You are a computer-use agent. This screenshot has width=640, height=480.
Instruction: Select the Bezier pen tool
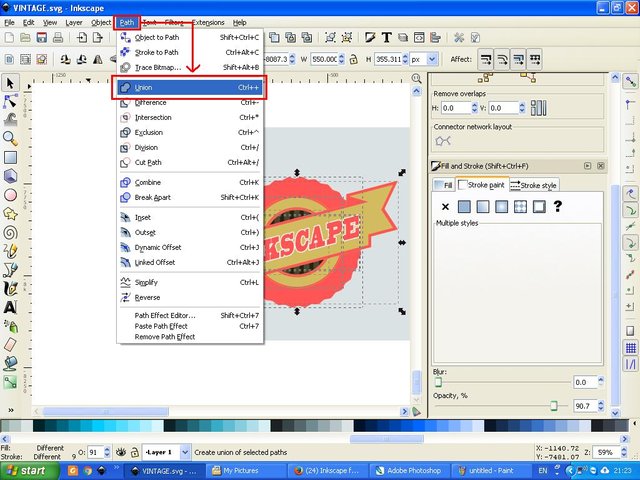pyautogui.click(x=10, y=270)
